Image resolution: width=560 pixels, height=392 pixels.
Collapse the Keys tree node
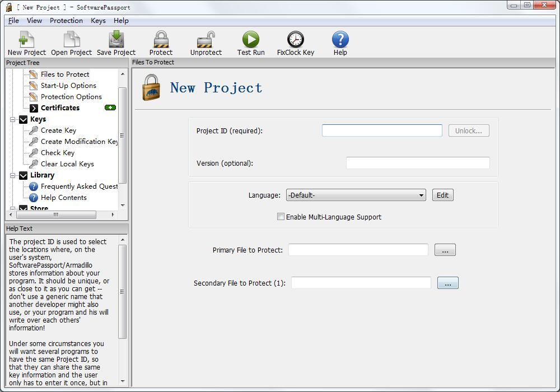[x=13, y=119]
